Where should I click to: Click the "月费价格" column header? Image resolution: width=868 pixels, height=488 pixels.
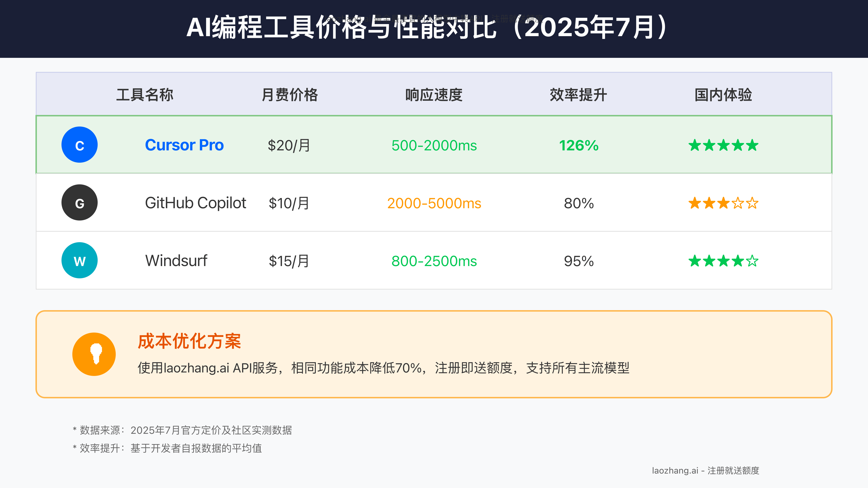(289, 95)
